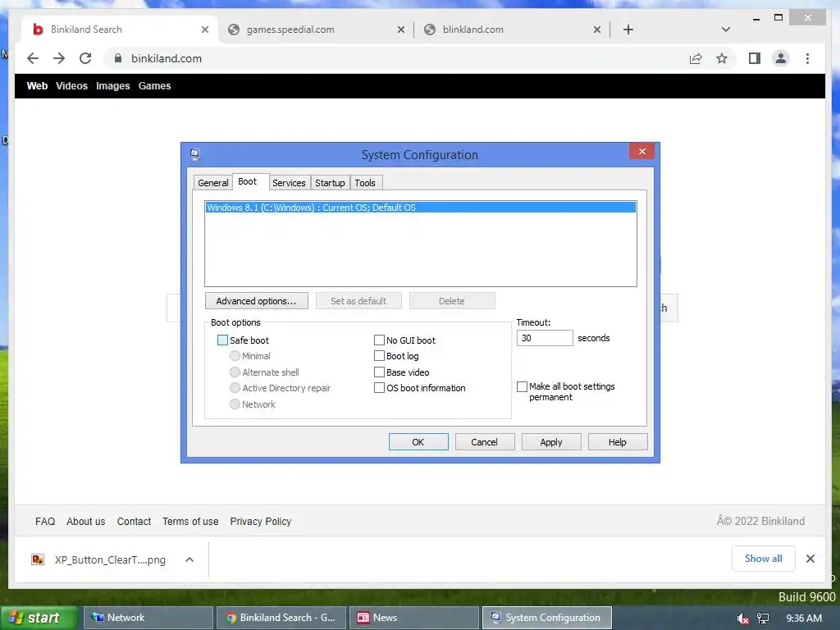The image size is (840, 630).
Task: Open the Privacy Policy link
Action: pos(261,521)
